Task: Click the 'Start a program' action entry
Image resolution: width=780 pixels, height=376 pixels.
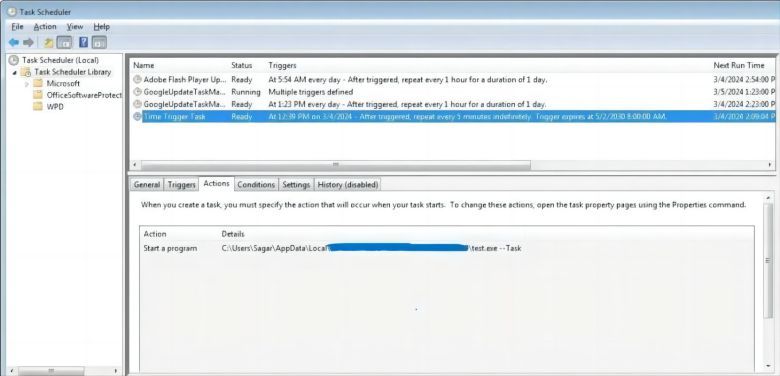Action: 170,248
